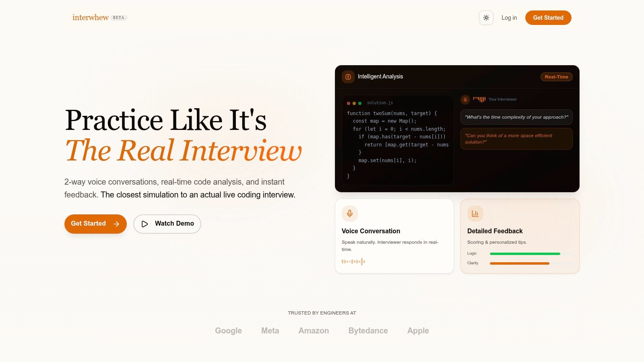Click the "map.set(nums[i], i);" code line

pyautogui.click(x=388, y=160)
